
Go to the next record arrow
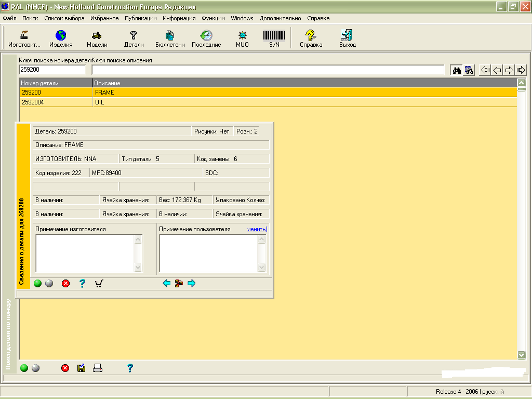(509, 70)
